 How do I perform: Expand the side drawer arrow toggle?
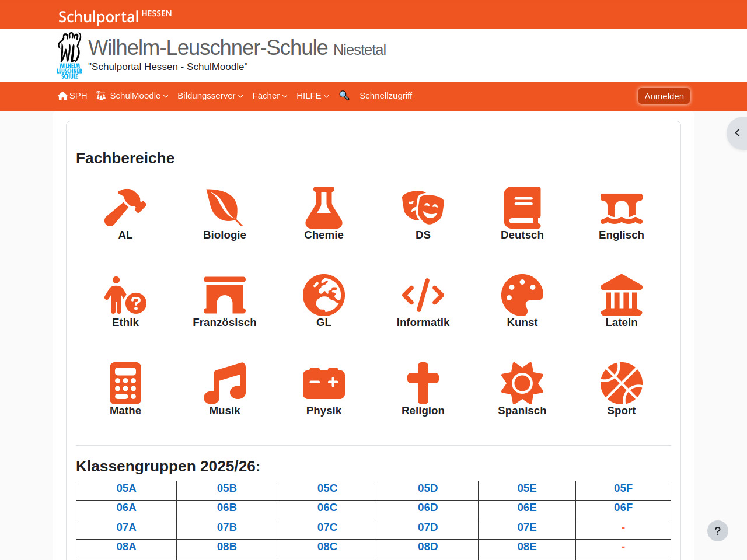(737, 133)
